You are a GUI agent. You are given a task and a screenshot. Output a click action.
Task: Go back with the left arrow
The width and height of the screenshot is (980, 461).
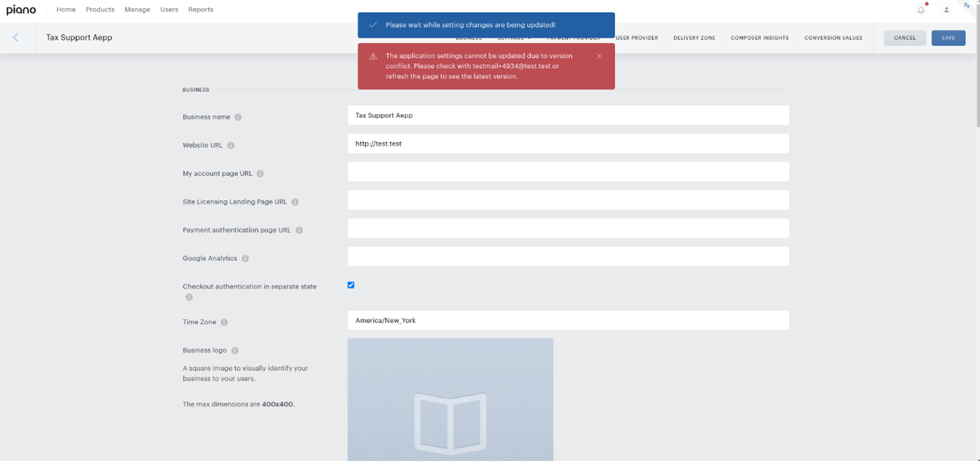pyautogui.click(x=16, y=37)
